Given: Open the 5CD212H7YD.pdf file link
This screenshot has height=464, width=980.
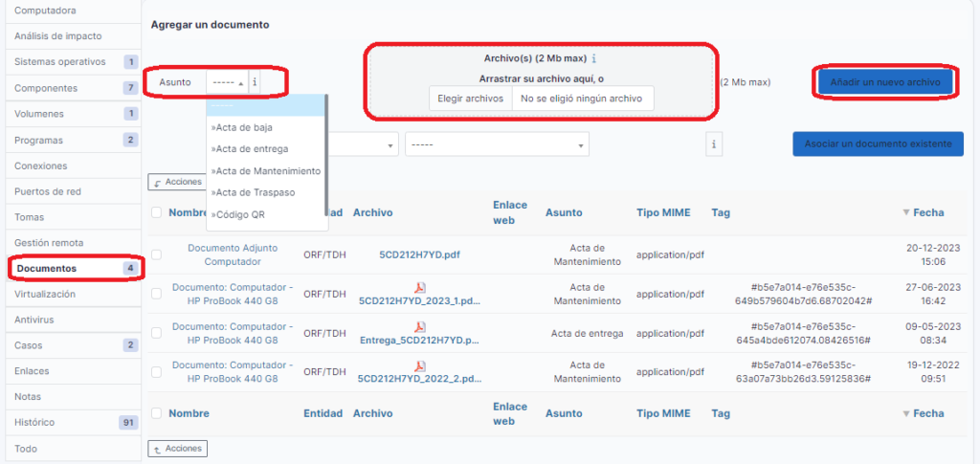Looking at the screenshot, I should tap(417, 255).
